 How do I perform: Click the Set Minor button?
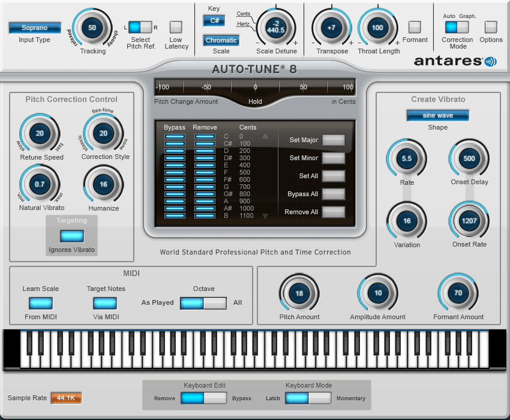334,158
